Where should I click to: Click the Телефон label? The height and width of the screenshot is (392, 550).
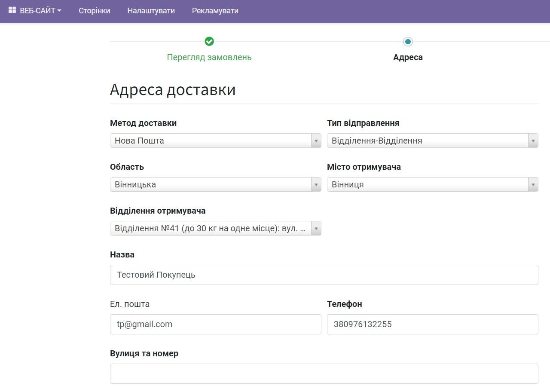pos(345,304)
